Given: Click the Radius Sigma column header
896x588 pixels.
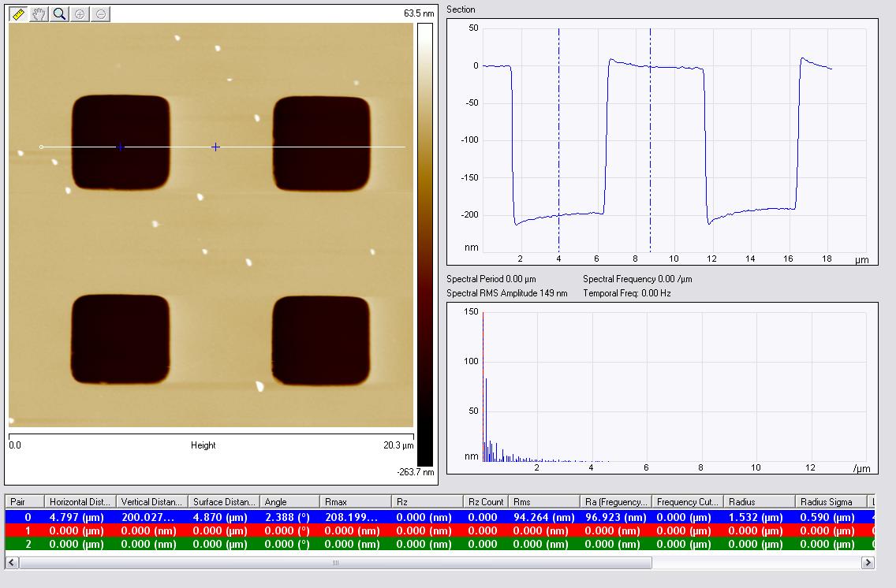Looking at the screenshot, I should click(830, 501).
